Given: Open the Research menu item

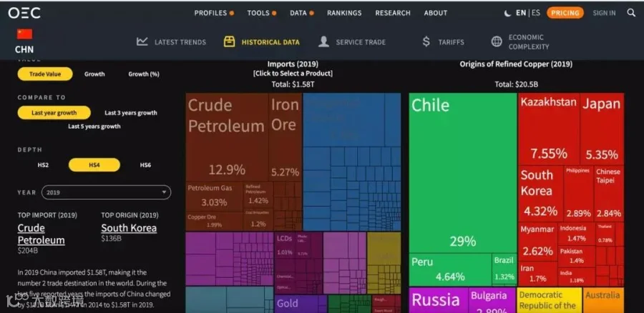Looking at the screenshot, I should (x=393, y=13).
